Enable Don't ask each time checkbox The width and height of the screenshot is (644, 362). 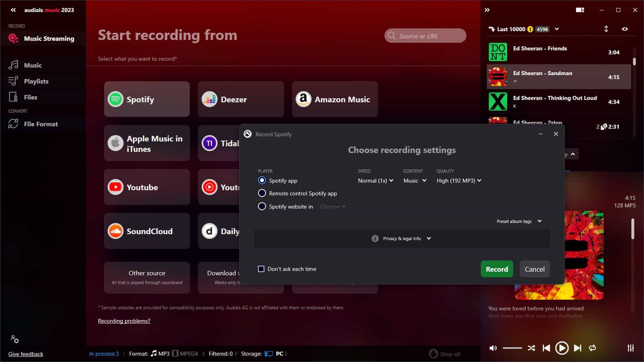[x=261, y=269]
